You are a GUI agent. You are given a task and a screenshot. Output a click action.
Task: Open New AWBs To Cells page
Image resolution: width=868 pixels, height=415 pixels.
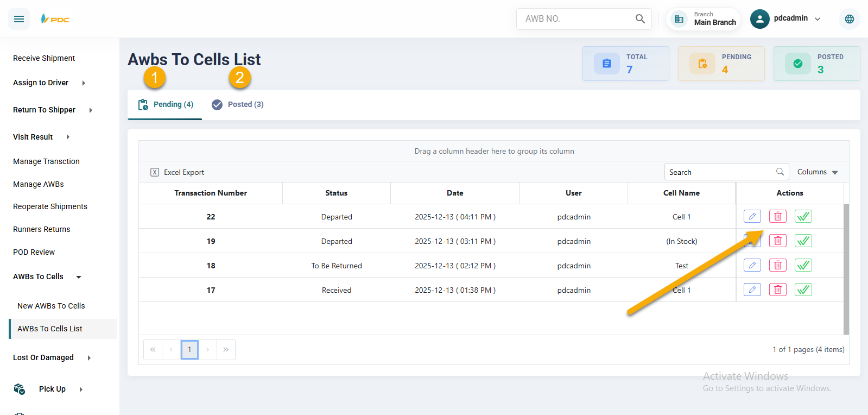51,306
